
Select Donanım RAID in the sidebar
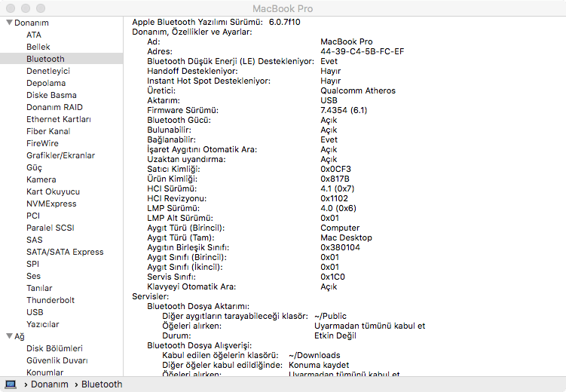(x=54, y=107)
